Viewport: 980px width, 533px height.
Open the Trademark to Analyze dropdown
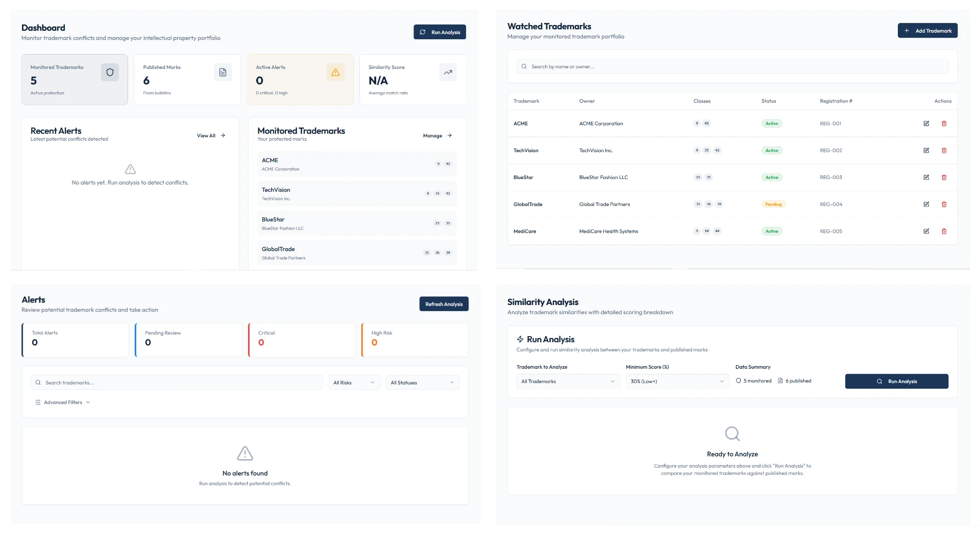point(568,382)
